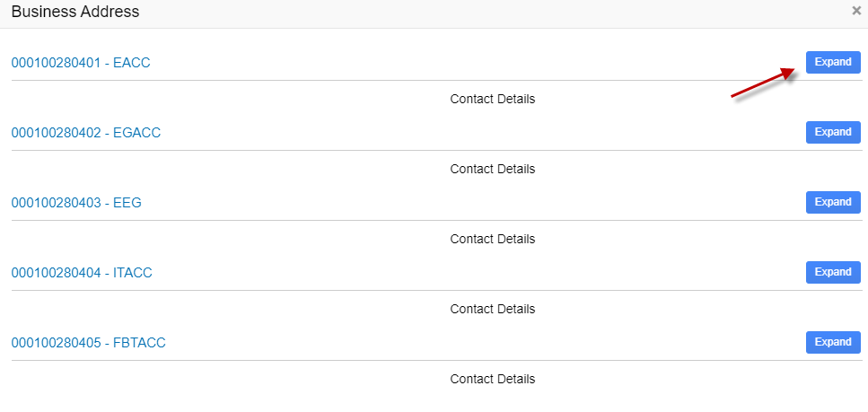Expand the 000100280401 - EACC address
Image resolution: width=868 pixels, height=412 pixels.
click(832, 62)
